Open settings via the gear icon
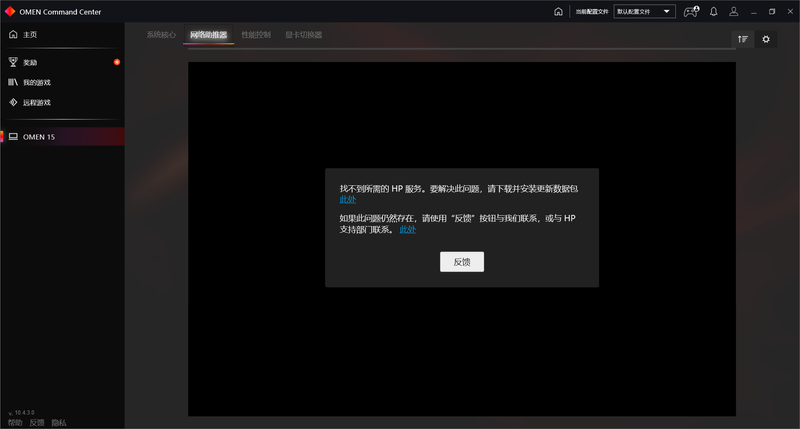The width and height of the screenshot is (800, 429). click(x=766, y=39)
